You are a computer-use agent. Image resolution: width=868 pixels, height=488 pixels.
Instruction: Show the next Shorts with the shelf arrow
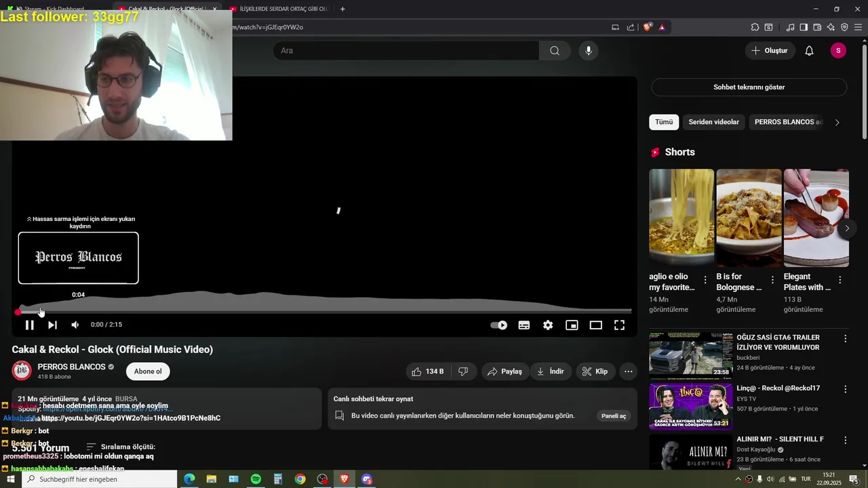pyautogui.click(x=847, y=228)
